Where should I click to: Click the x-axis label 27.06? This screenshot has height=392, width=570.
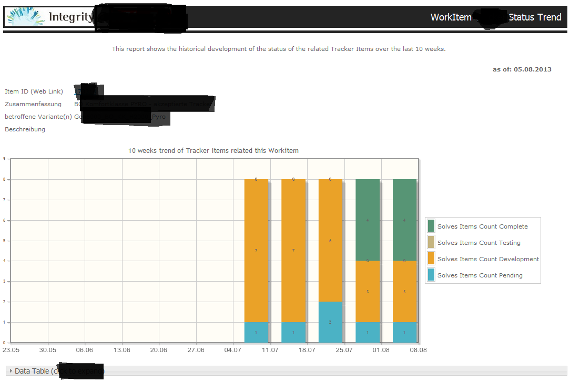pos(196,350)
